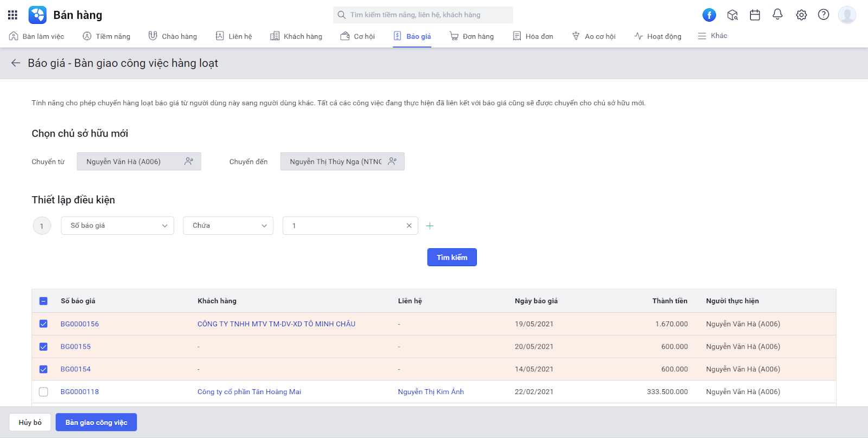Click the Bàn giao công việc button

97,422
